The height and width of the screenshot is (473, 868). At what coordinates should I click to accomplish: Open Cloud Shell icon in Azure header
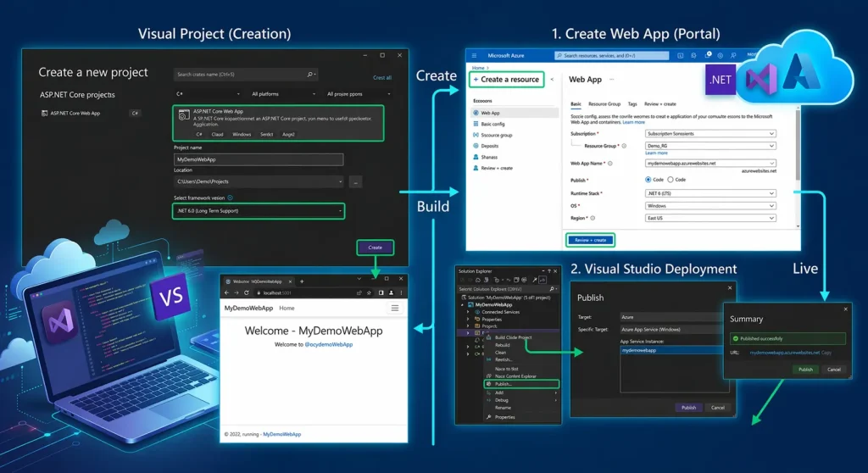pyautogui.click(x=681, y=55)
